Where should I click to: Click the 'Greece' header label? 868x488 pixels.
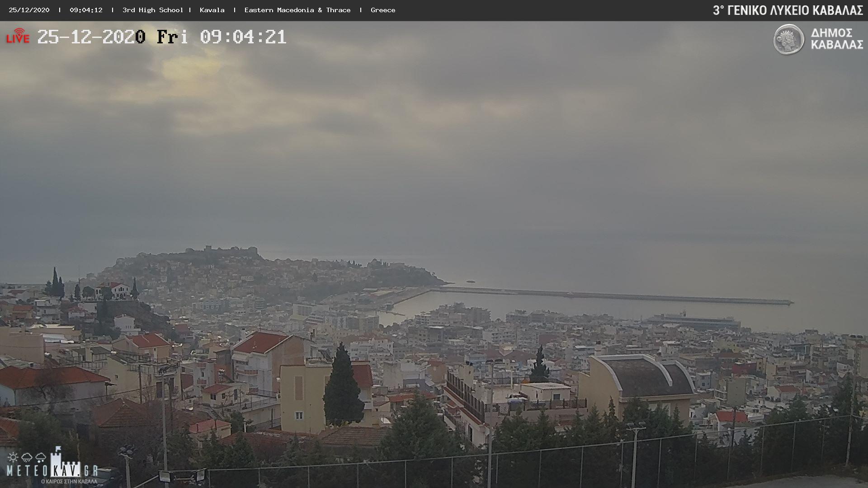[x=383, y=10]
